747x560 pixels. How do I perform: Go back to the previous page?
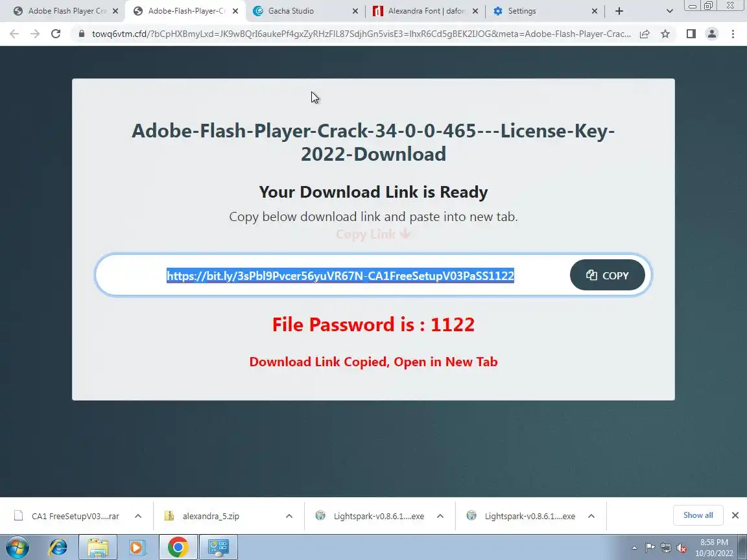[14, 34]
